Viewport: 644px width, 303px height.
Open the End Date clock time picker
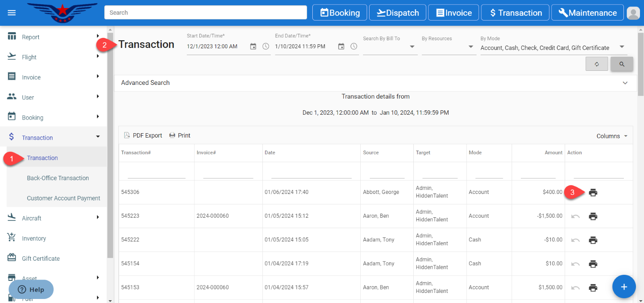tap(354, 47)
